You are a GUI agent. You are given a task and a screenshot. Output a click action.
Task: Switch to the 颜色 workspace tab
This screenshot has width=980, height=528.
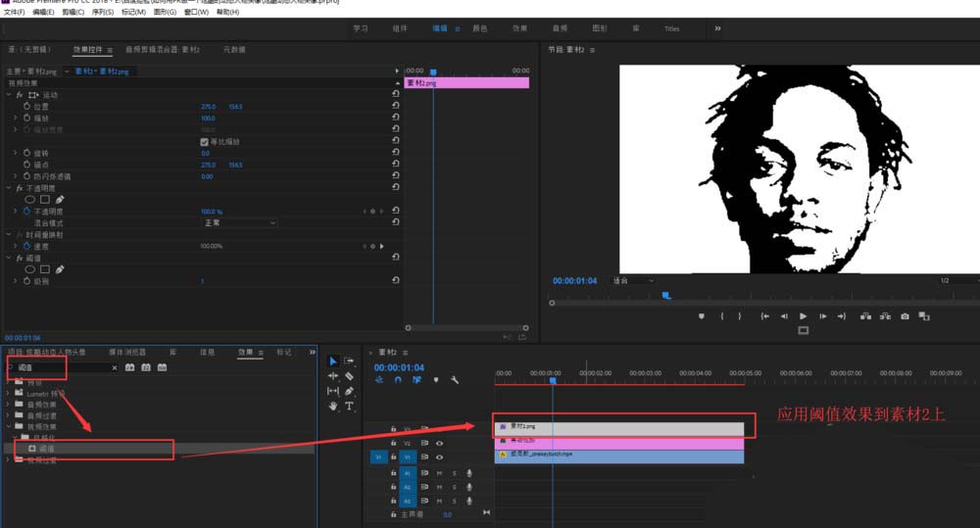[x=480, y=28]
